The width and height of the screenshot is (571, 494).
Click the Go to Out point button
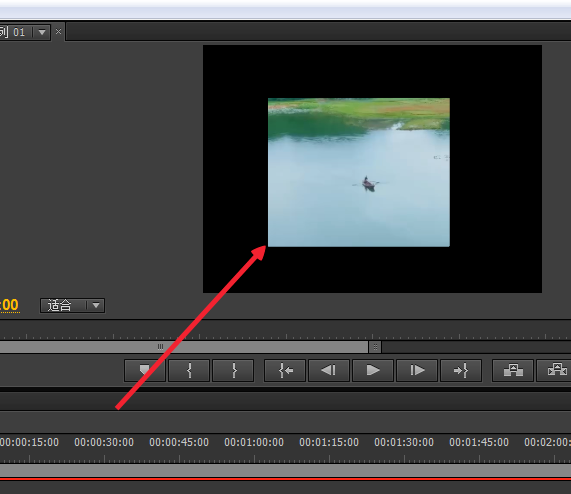click(461, 370)
